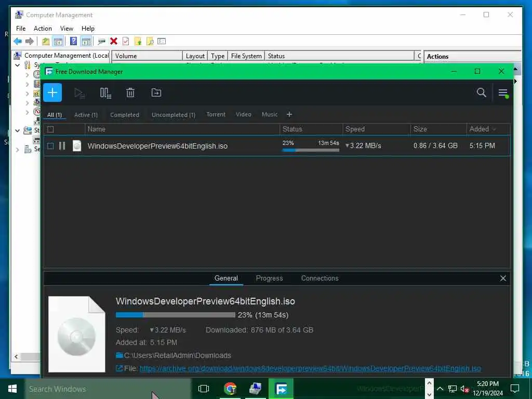Viewport: 532px width, 399px height.
Task: Open search in Free Download Manager
Action: [481, 92]
